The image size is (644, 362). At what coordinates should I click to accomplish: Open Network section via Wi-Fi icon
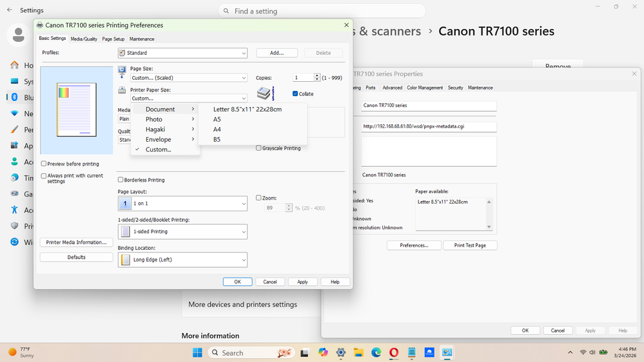click(14, 113)
